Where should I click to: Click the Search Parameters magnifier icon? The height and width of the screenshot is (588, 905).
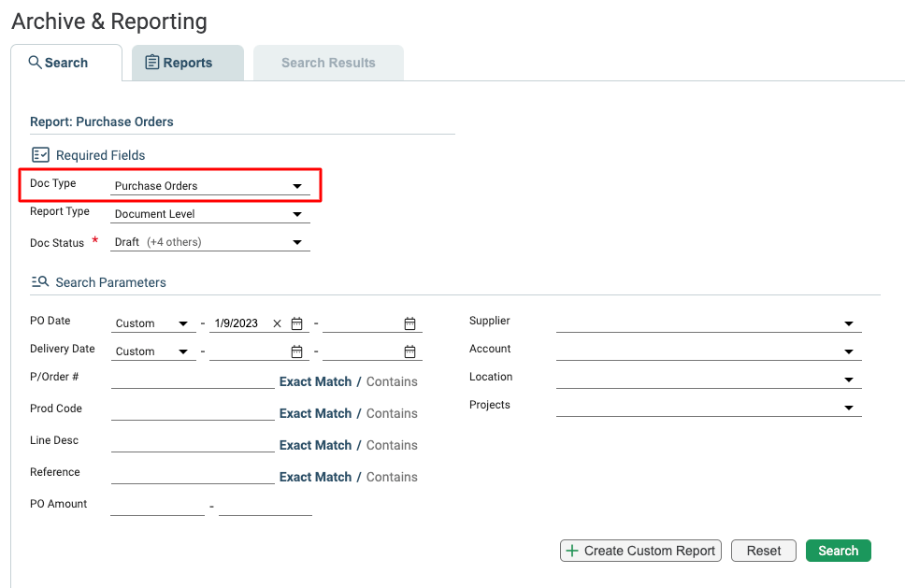[x=40, y=281]
